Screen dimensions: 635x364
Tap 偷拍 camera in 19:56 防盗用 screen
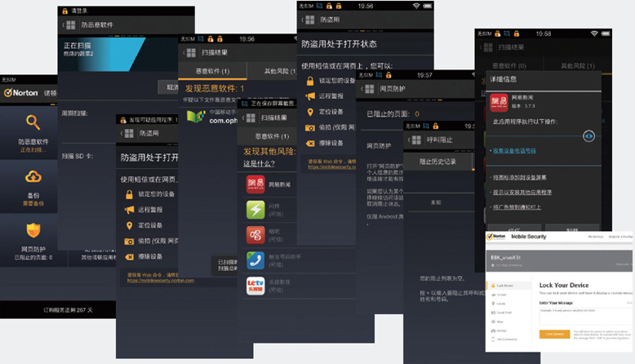pos(310,127)
